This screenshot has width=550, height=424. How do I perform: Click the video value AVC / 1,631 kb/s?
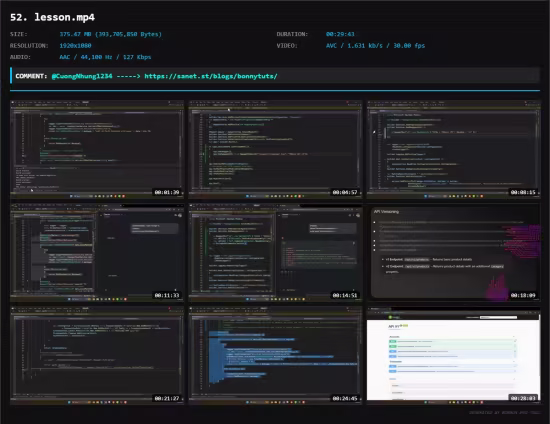375,46
